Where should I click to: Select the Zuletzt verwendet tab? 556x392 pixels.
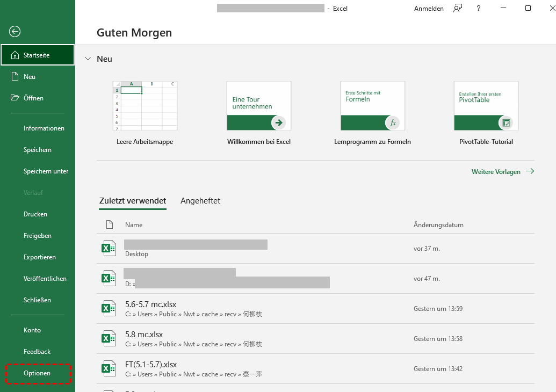pos(133,201)
